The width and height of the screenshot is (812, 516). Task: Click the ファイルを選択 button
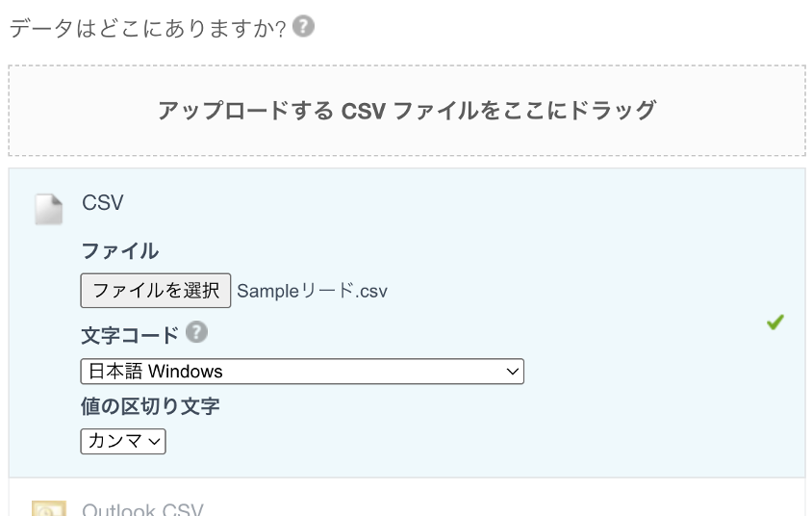156,291
